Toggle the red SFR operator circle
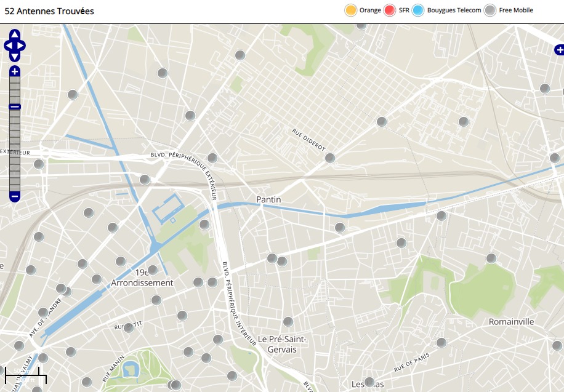The height and width of the screenshot is (392, 564). coord(390,10)
